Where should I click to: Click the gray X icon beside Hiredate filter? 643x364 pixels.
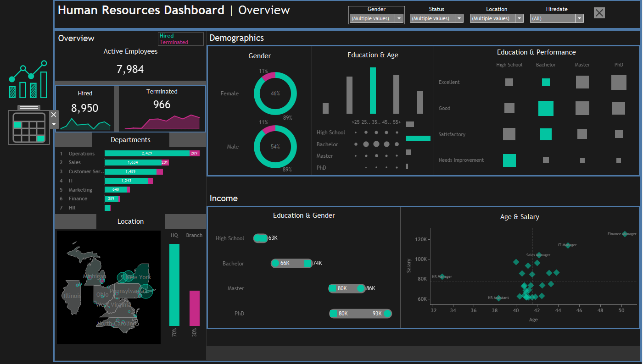599,13
